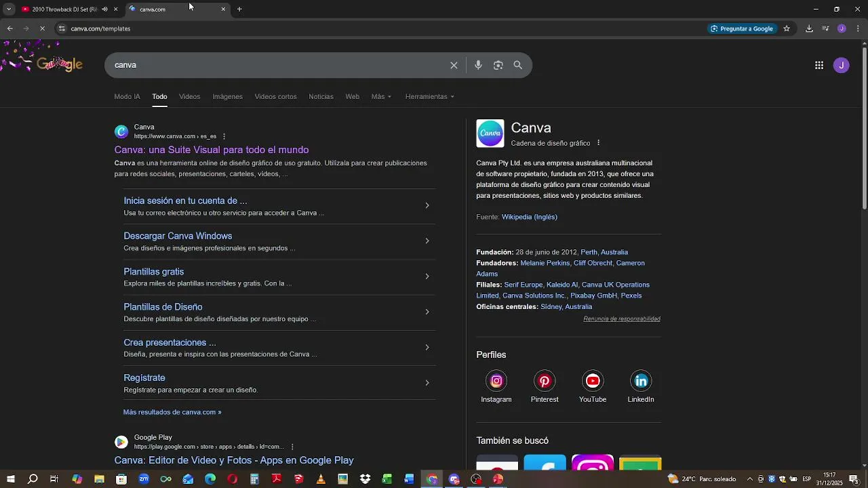Open Canva's Pinterest profile

point(545,381)
